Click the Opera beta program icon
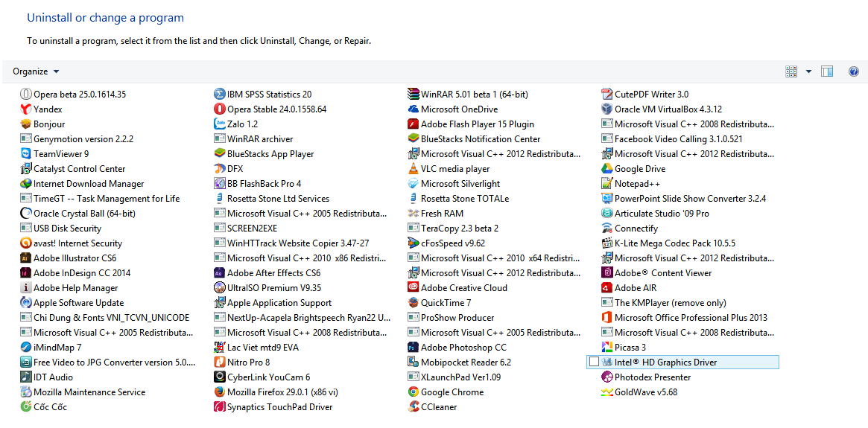 (25, 94)
